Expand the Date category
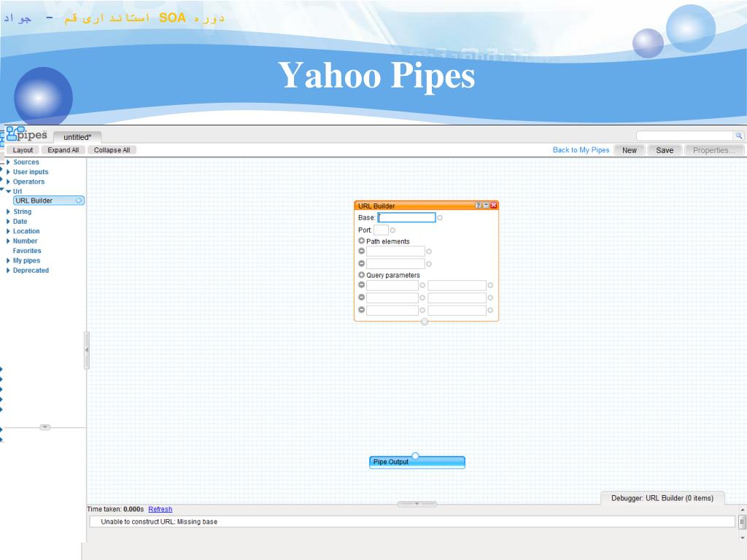 point(8,222)
